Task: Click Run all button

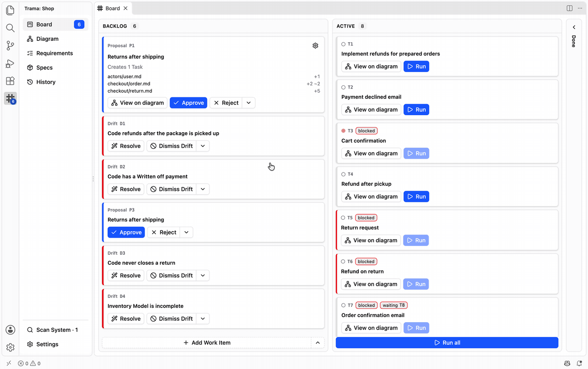Action: tap(447, 343)
